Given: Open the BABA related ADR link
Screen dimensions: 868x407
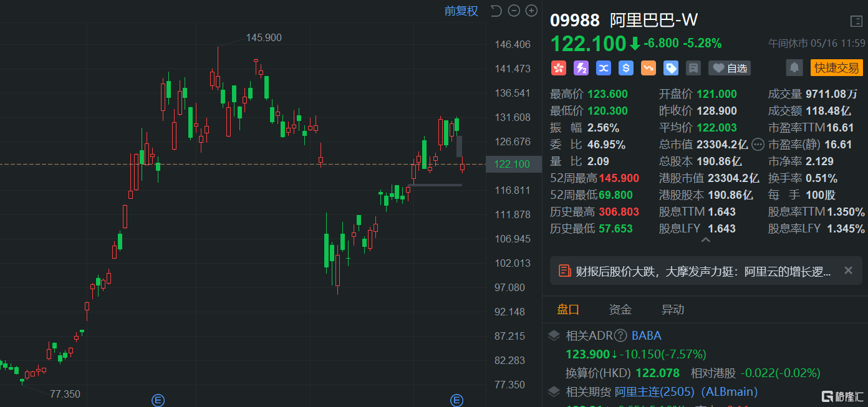Looking at the screenshot, I should [647, 336].
